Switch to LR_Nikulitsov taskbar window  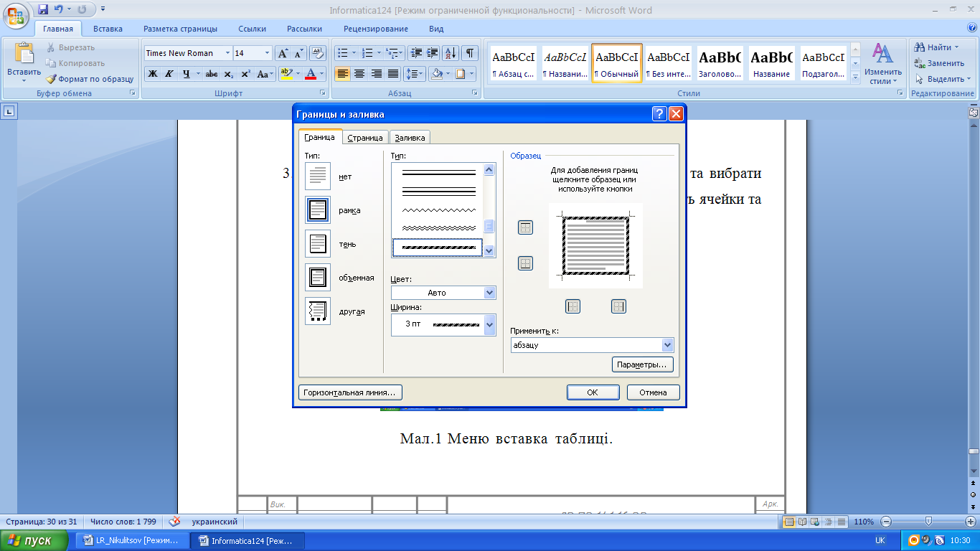click(x=133, y=540)
